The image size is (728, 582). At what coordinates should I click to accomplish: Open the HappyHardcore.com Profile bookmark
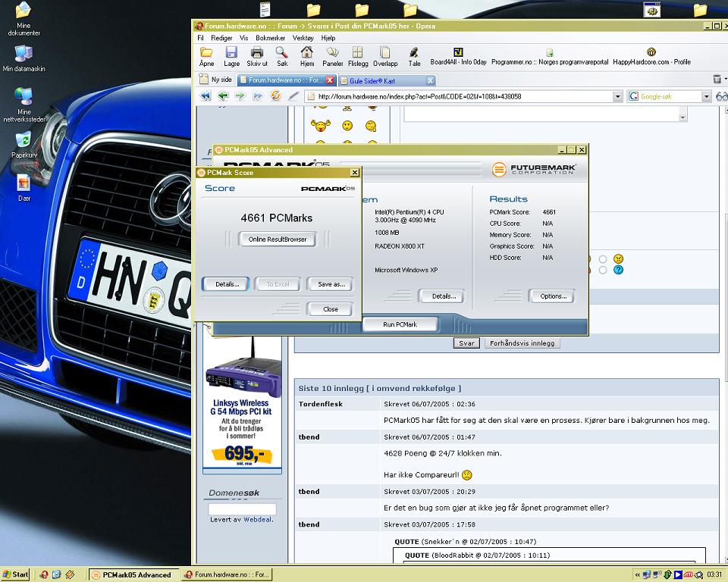(651, 57)
